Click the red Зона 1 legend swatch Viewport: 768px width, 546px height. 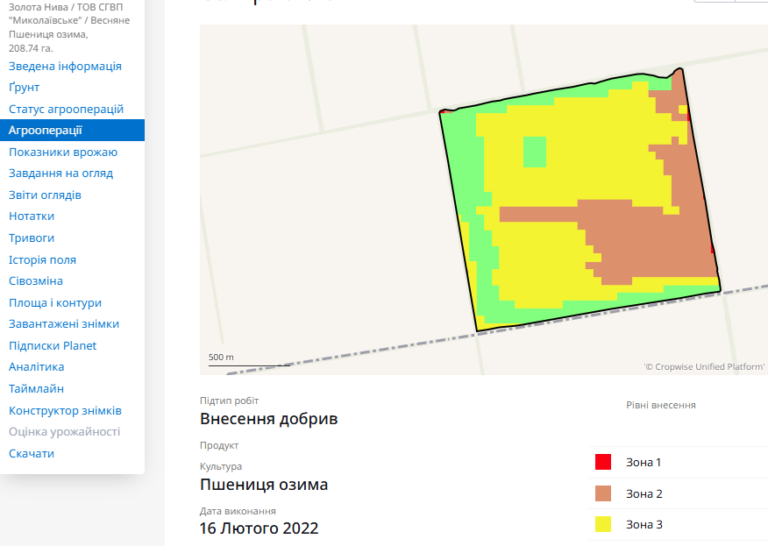[x=603, y=462]
